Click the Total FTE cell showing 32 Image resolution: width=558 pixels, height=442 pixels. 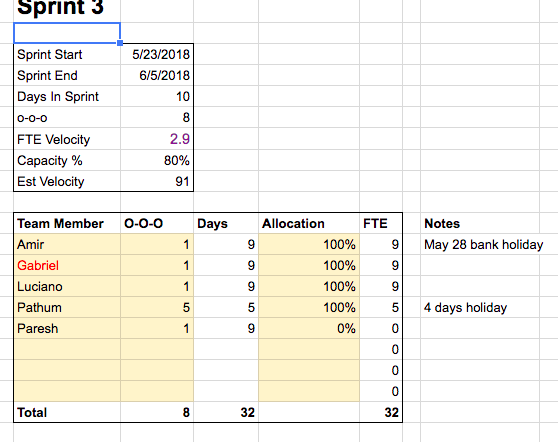381,412
